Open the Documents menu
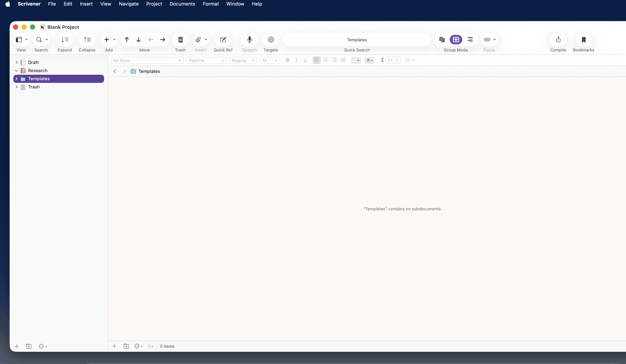This screenshot has height=364, width=626. (182, 4)
